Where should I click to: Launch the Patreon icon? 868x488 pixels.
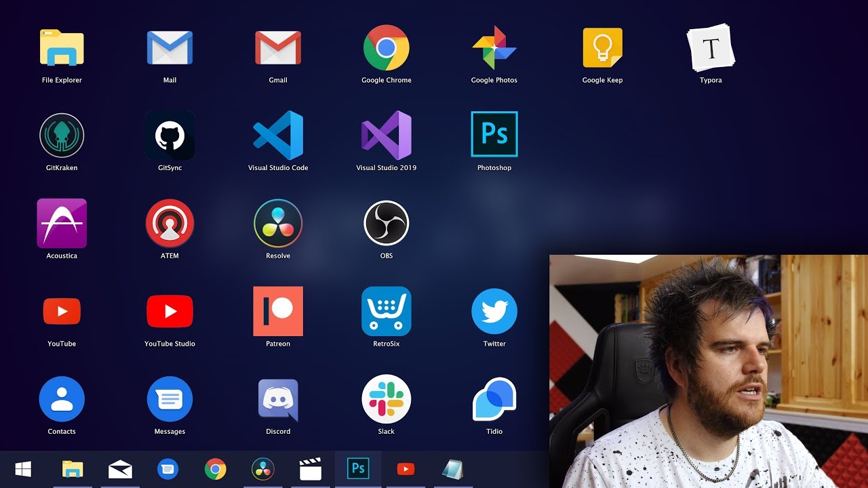(x=278, y=311)
